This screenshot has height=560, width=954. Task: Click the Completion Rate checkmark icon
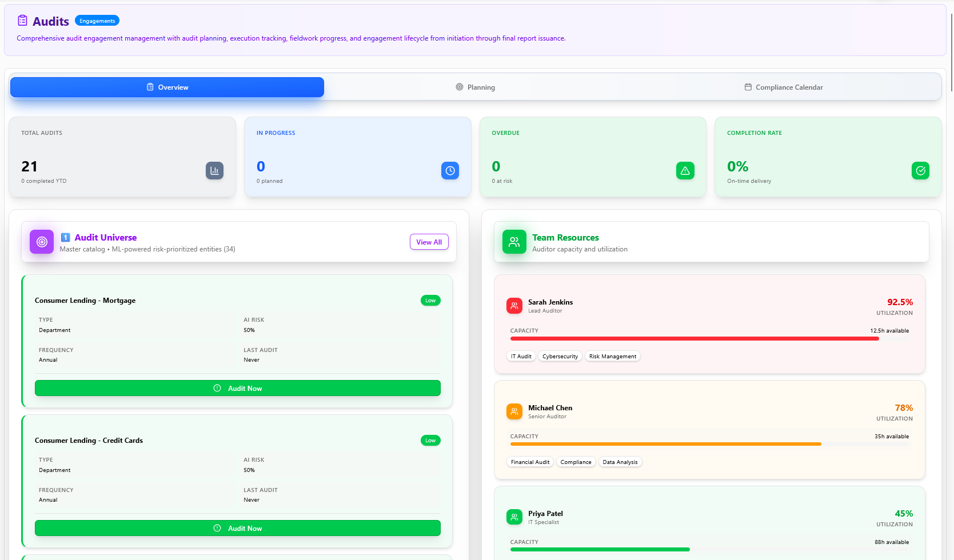point(920,170)
